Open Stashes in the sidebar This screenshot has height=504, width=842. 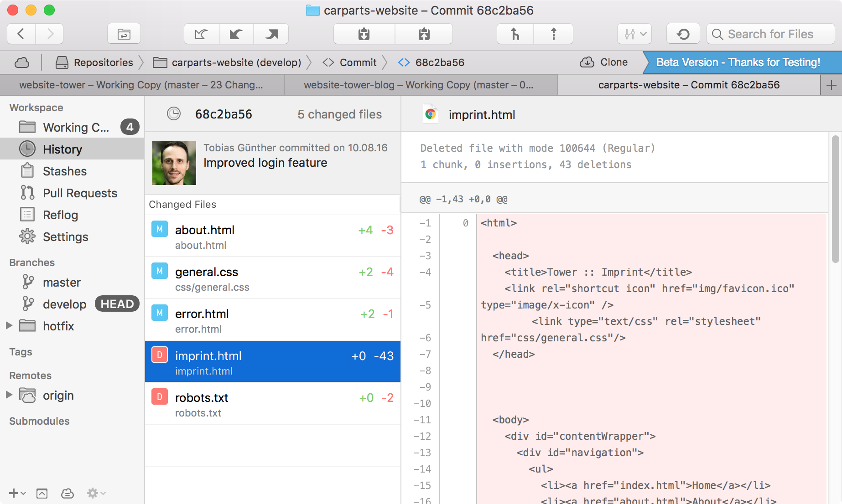(x=64, y=171)
